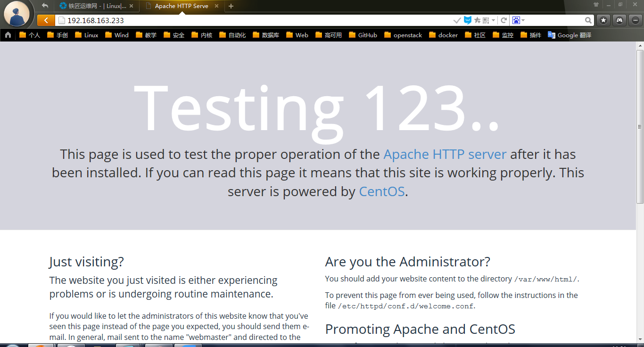This screenshot has width=644, height=347.
Task: Close the Apache HTTP Server tab
Action: [216, 7]
